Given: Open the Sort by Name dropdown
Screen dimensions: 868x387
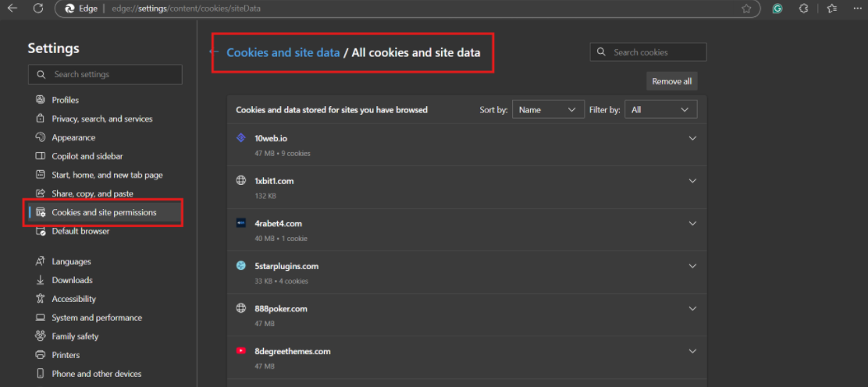Looking at the screenshot, I should coord(548,109).
